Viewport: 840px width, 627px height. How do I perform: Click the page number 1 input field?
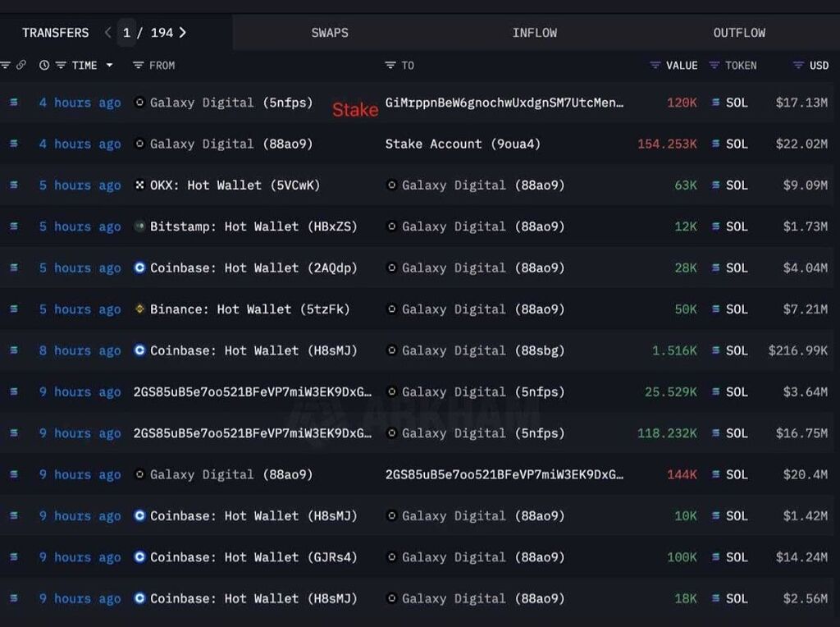[x=127, y=33]
